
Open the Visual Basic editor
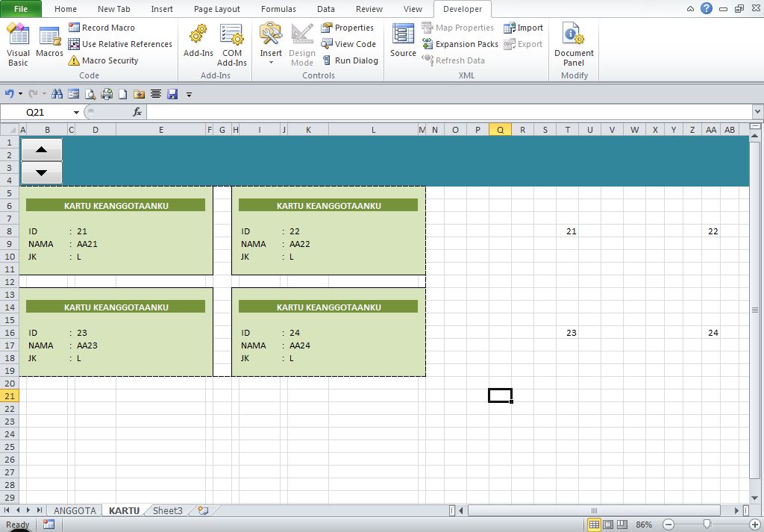pyautogui.click(x=18, y=45)
